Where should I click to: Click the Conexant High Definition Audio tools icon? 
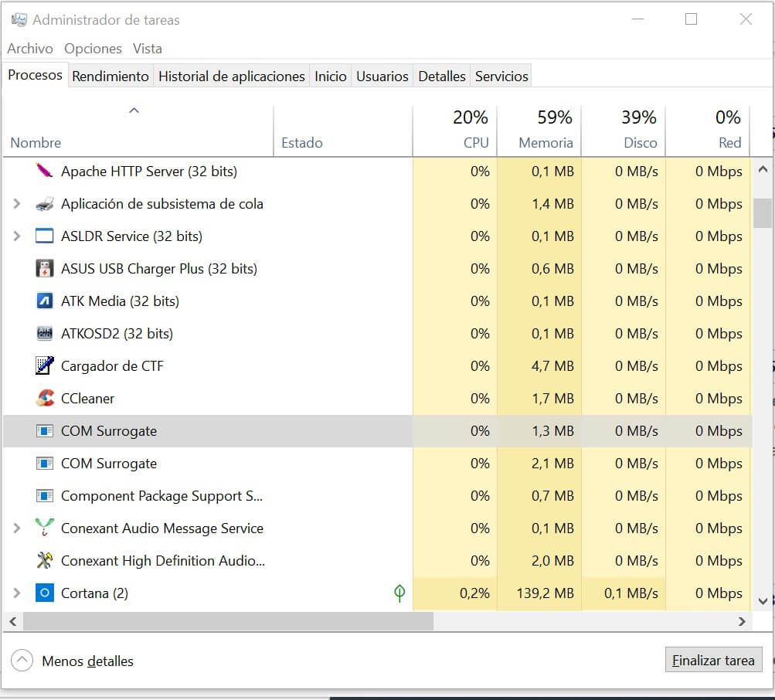pos(45,560)
